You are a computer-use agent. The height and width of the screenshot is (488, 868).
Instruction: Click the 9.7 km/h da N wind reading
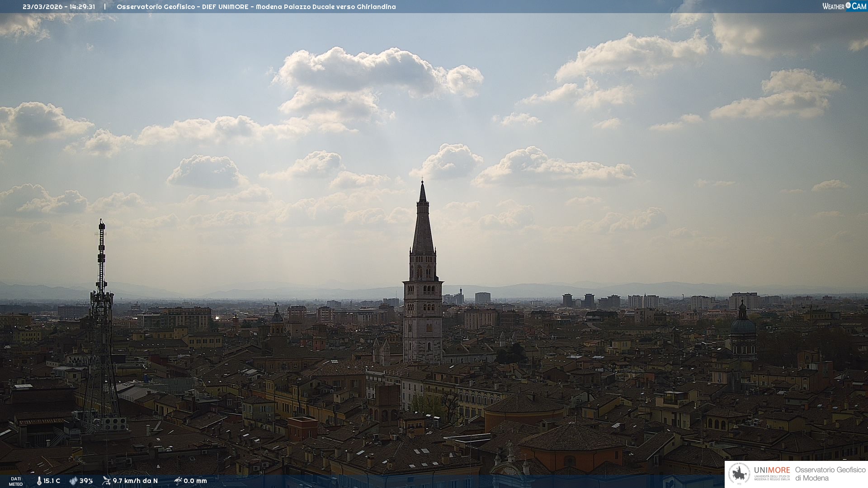click(x=135, y=481)
